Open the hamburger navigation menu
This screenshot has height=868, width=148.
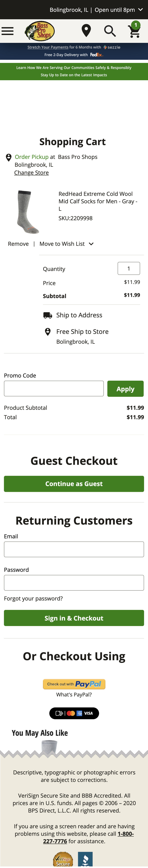pyautogui.click(x=7, y=31)
